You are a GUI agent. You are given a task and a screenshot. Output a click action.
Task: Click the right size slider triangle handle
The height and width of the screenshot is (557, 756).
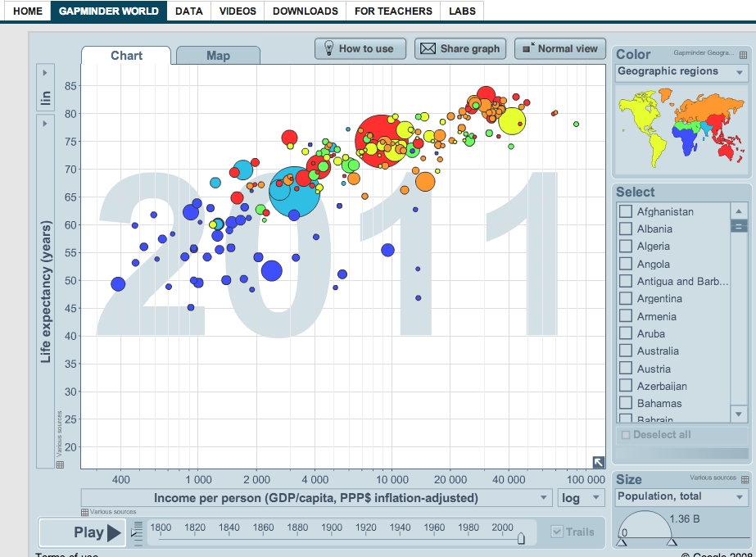click(x=672, y=542)
